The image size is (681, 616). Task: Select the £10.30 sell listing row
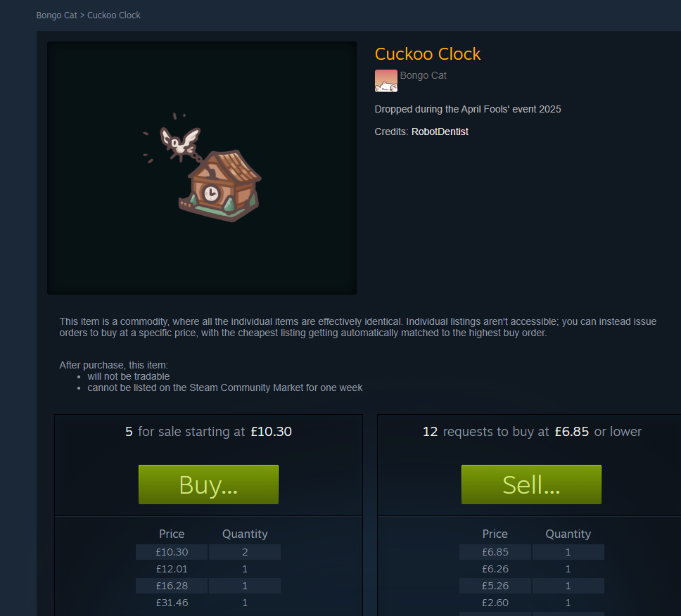click(208, 552)
